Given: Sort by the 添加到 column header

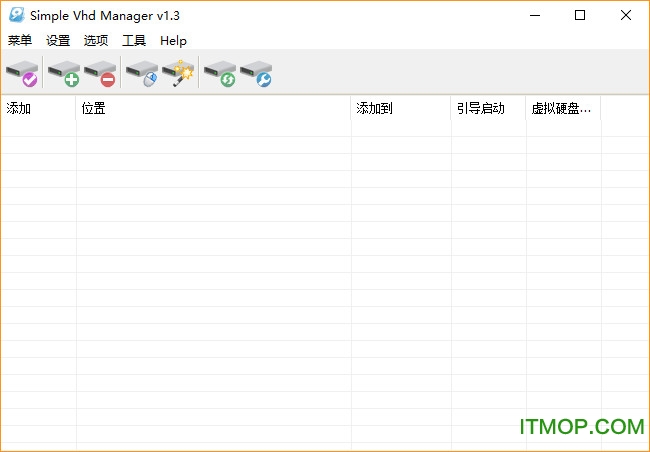Looking at the screenshot, I should pyautogui.click(x=401, y=108).
